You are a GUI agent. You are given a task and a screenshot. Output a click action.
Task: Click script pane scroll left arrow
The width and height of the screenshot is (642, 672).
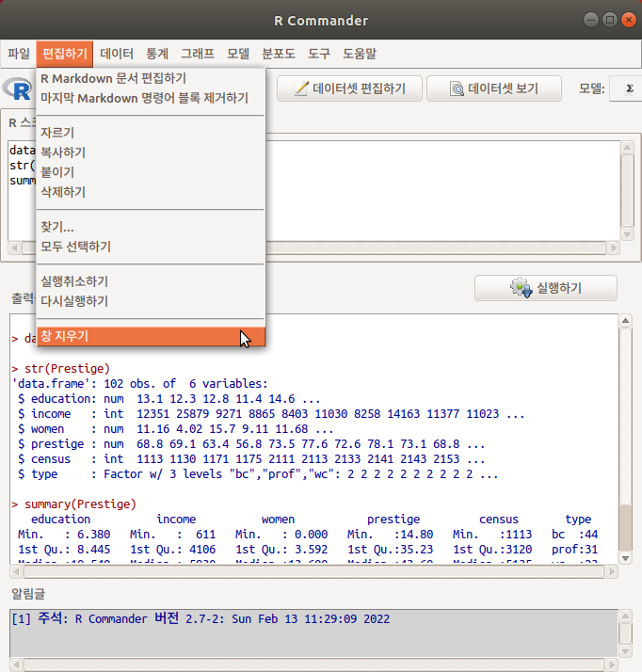pyautogui.click(x=15, y=248)
